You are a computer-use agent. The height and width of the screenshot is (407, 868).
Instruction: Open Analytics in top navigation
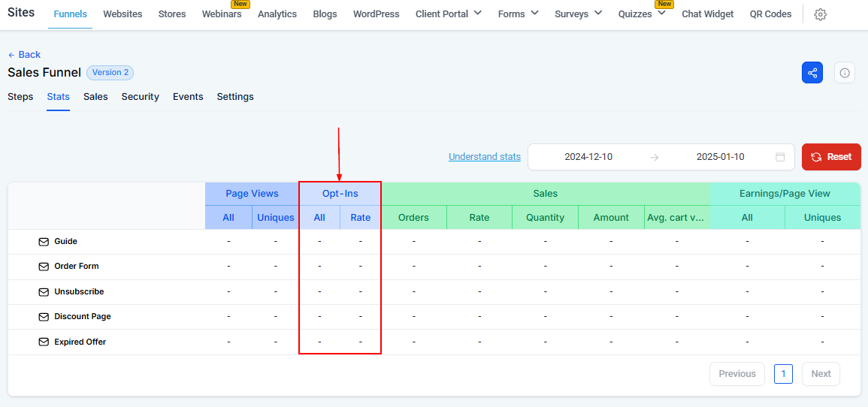277,14
